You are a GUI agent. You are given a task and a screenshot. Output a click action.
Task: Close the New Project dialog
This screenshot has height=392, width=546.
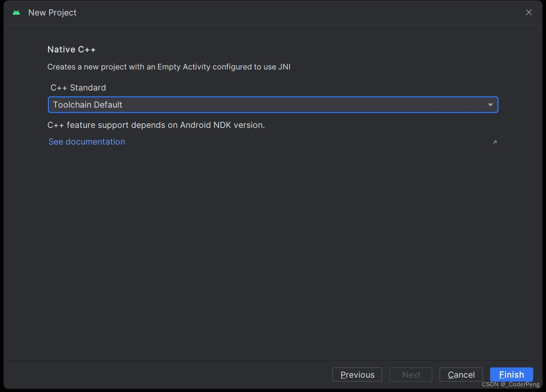pyautogui.click(x=529, y=12)
